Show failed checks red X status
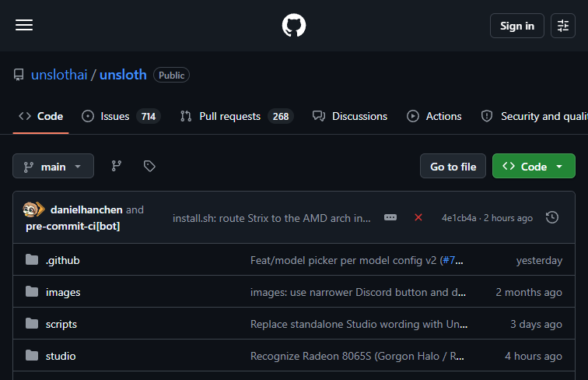The image size is (588, 380). (x=418, y=217)
